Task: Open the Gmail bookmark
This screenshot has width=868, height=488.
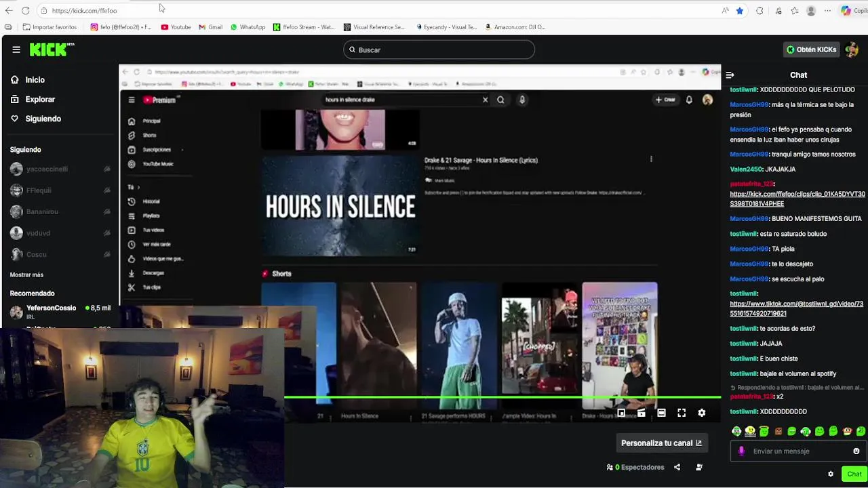Action: [211, 27]
